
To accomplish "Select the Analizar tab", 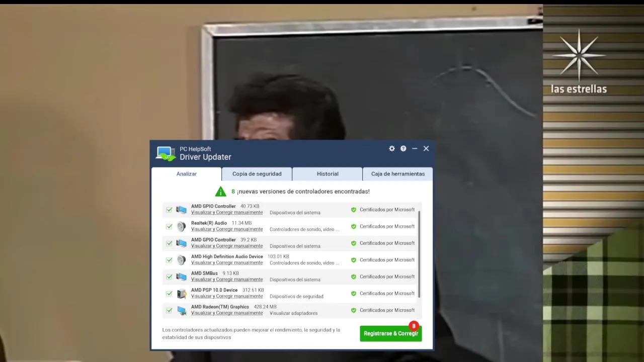I will (187, 174).
